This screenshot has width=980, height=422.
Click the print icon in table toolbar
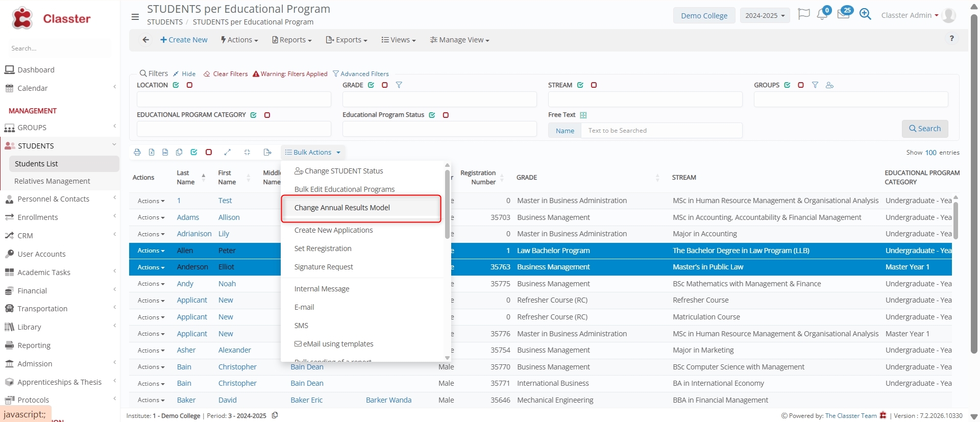[x=137, y=152]
